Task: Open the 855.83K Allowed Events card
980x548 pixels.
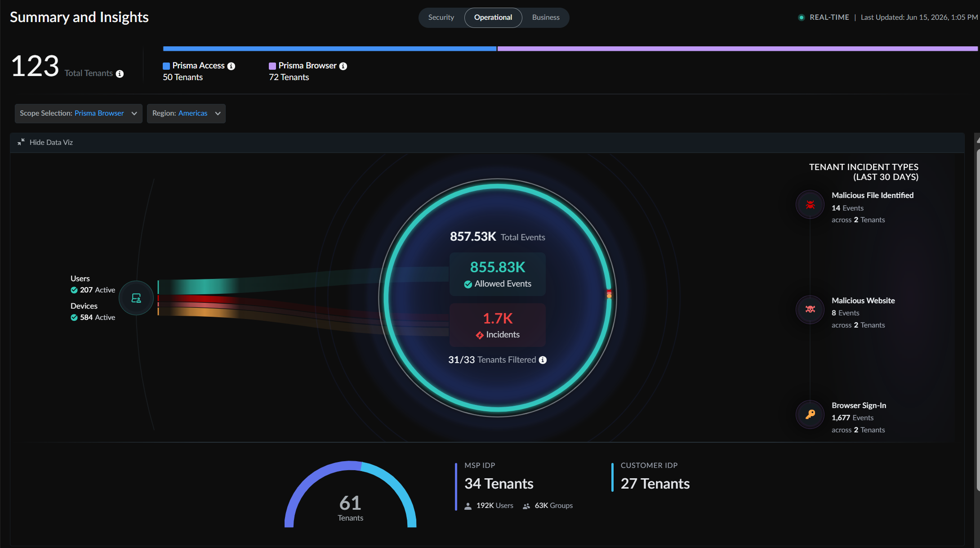Action: pyautogui.click(x=498, y=274)
